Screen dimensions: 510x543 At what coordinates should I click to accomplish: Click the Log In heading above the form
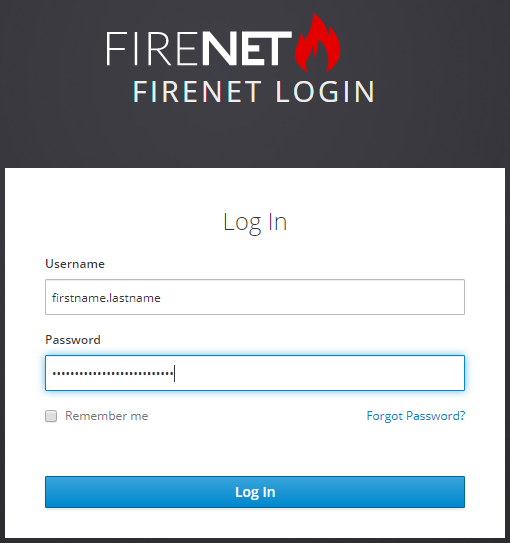[x=255, y=222]
